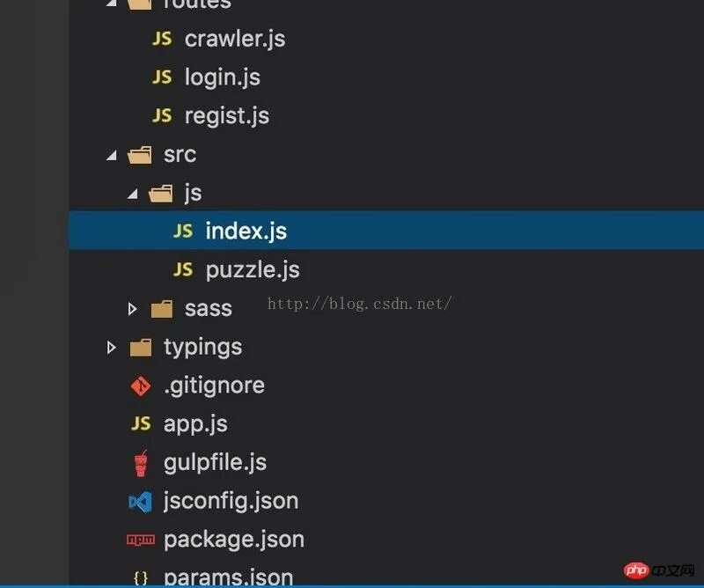This screenshot has height=588, width=704.
Task: Click the npm icon beside package.json
Action: tap(141, 540)
